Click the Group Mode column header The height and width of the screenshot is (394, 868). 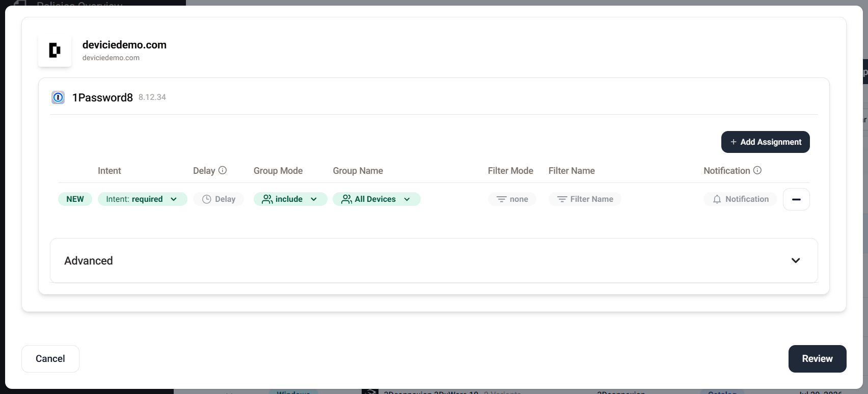point(278,171)
